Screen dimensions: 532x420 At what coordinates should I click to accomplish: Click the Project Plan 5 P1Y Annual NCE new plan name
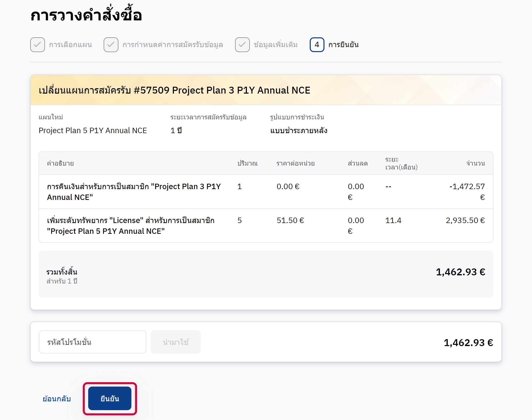pos(93,130)
